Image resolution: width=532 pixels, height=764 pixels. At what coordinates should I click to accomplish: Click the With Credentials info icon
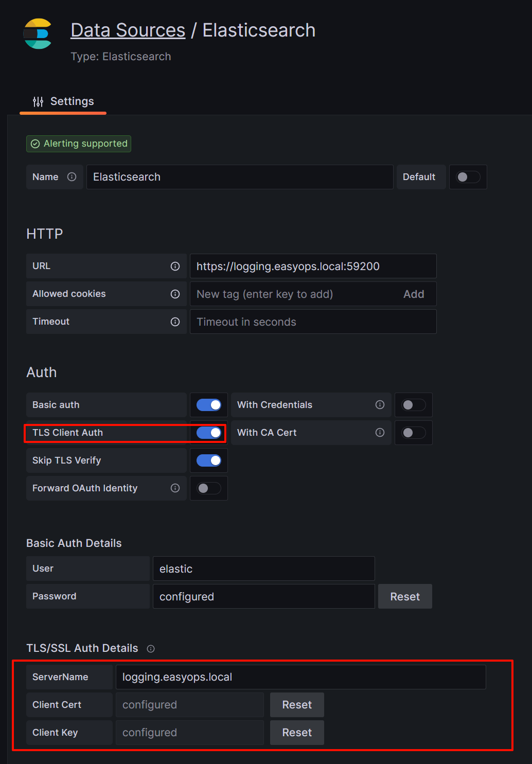click(380, 405)
